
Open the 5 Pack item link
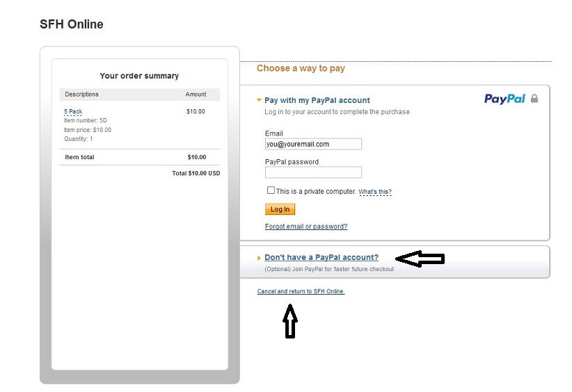click(73, 111)
